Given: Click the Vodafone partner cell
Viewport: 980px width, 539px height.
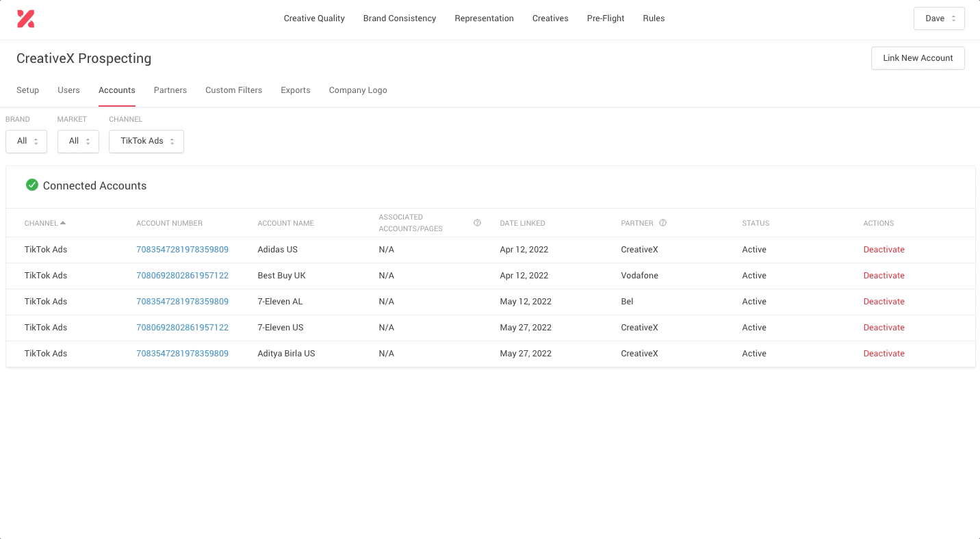Looking at the screenshot, I should click(x=640, y=276).
